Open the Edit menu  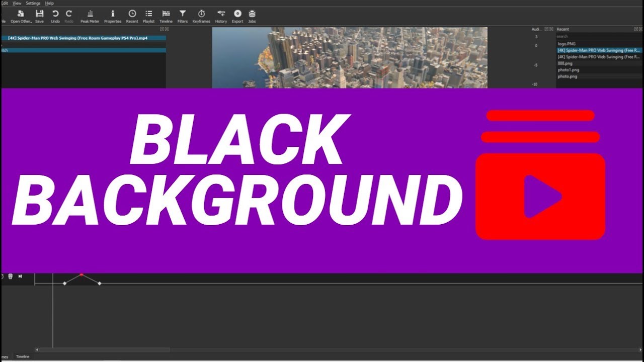4,3
